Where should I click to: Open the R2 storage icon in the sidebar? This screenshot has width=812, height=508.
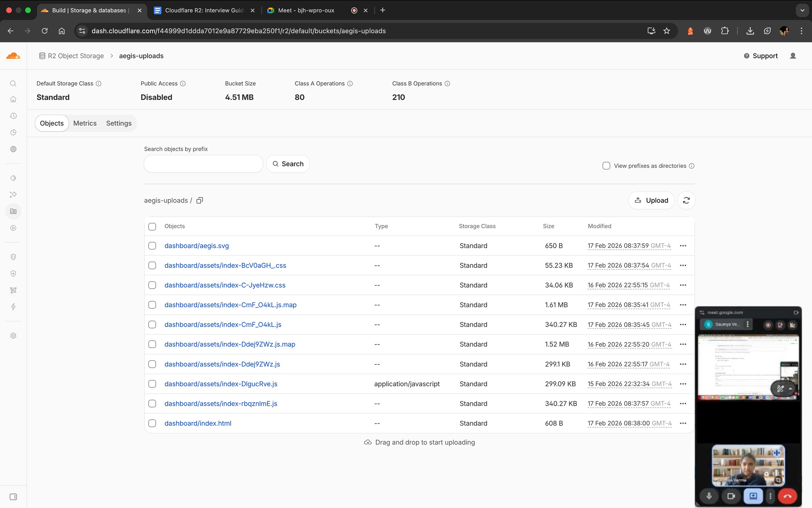click(13, 211)
